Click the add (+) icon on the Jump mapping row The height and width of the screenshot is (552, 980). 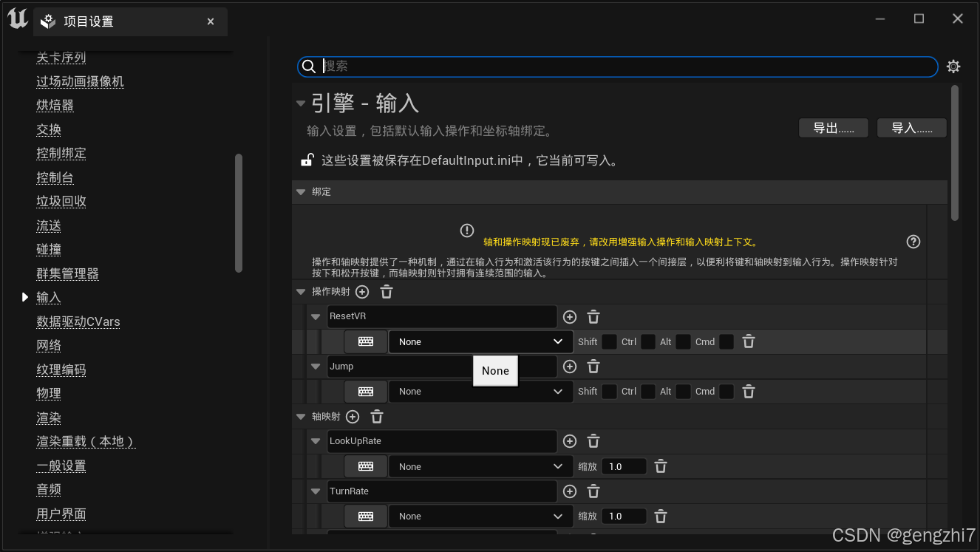point(570,367)
